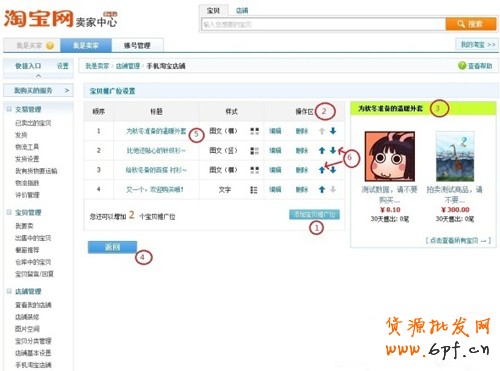This screenshot has width=500, height=371.
Task: Open 已卖出的宝贝 in sidebar
Action: [x=33, y=123]
